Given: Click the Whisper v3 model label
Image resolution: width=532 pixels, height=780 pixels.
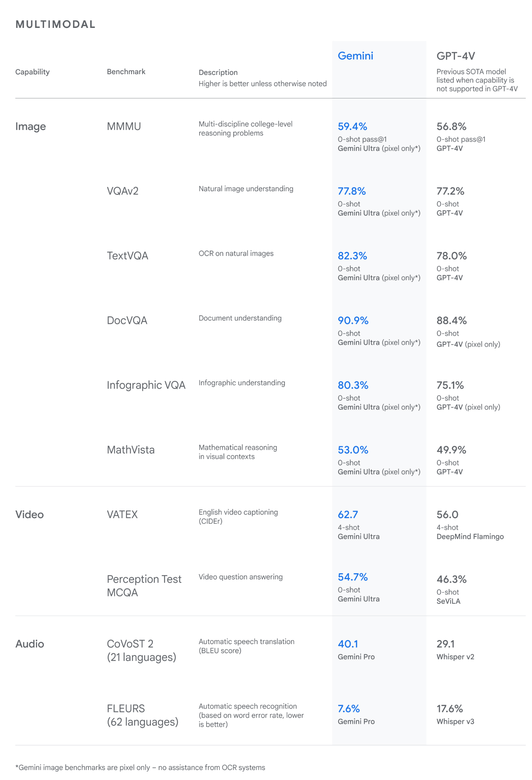Looking at the screenshot, I should [x=455, y=722].
